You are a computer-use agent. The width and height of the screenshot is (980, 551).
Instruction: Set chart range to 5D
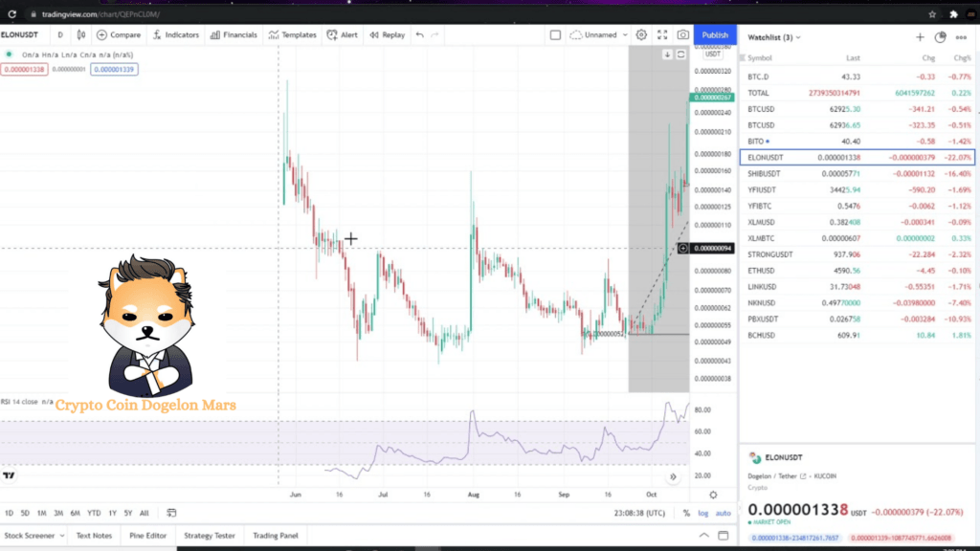pyautogui.click(x=25, y=513)
